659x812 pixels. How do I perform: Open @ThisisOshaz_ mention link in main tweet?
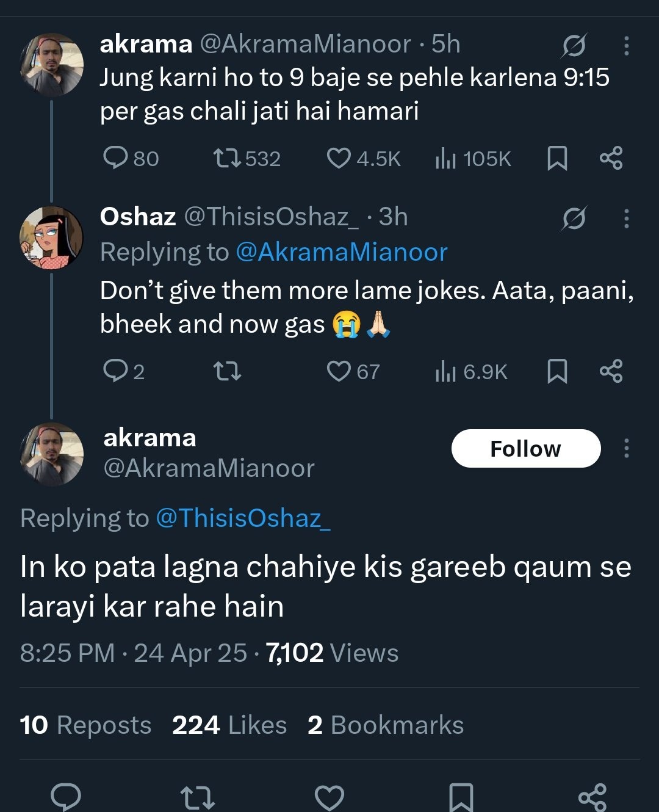(243, 518)
